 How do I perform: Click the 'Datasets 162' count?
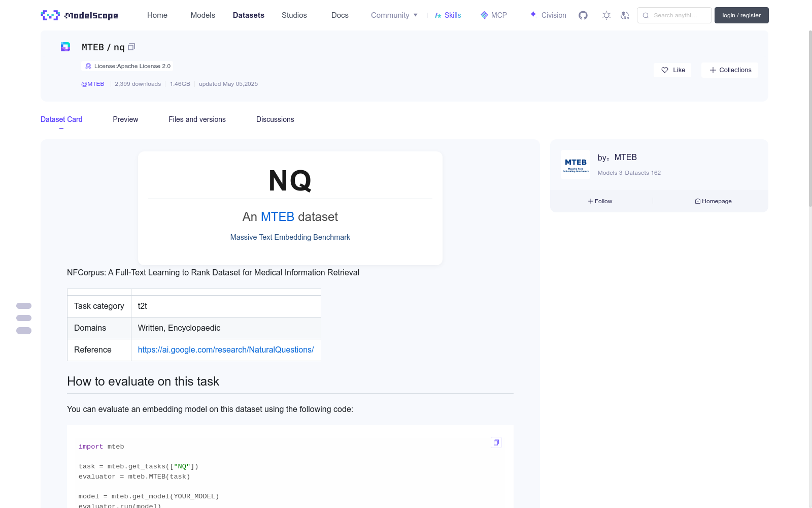(x=643, y=173)
